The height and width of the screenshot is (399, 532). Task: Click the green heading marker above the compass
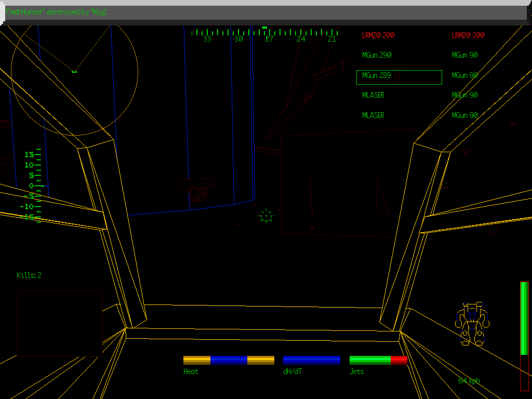point(264,28)
